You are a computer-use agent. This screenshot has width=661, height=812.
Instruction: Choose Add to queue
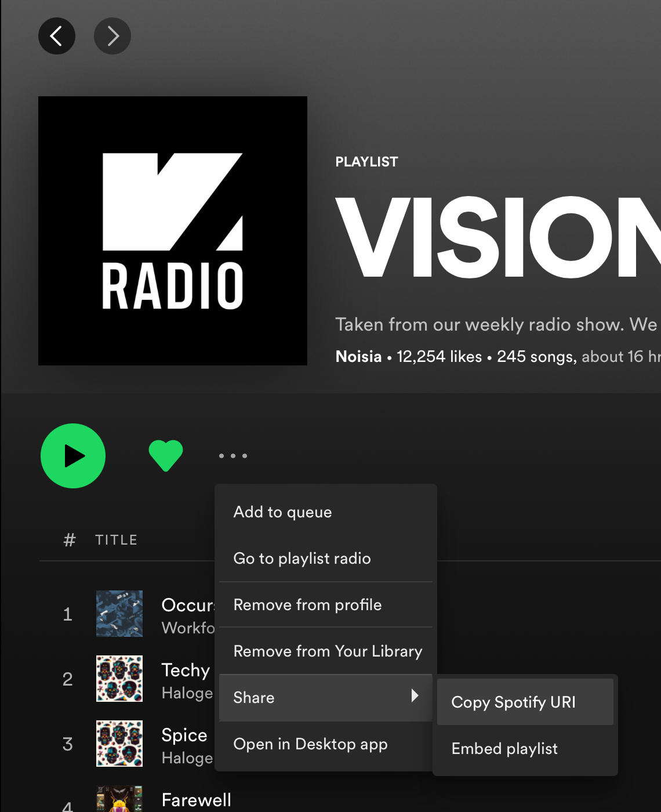tap(326, 512)
